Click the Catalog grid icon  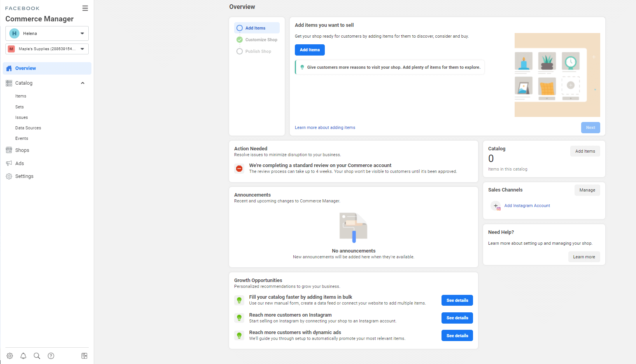pyautogui.click(x=9, y=83)
